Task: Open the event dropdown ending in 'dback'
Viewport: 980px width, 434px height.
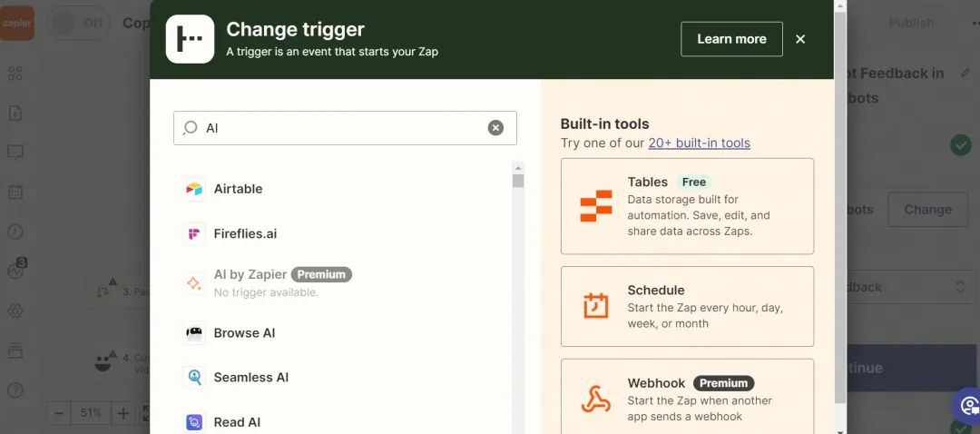Action: point(910,287)
